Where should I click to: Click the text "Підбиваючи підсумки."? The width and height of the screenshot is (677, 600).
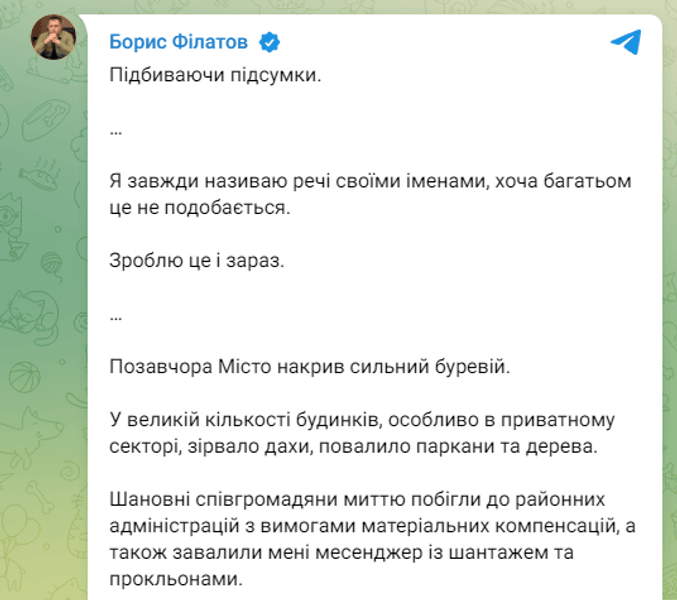tap(217, 78)
